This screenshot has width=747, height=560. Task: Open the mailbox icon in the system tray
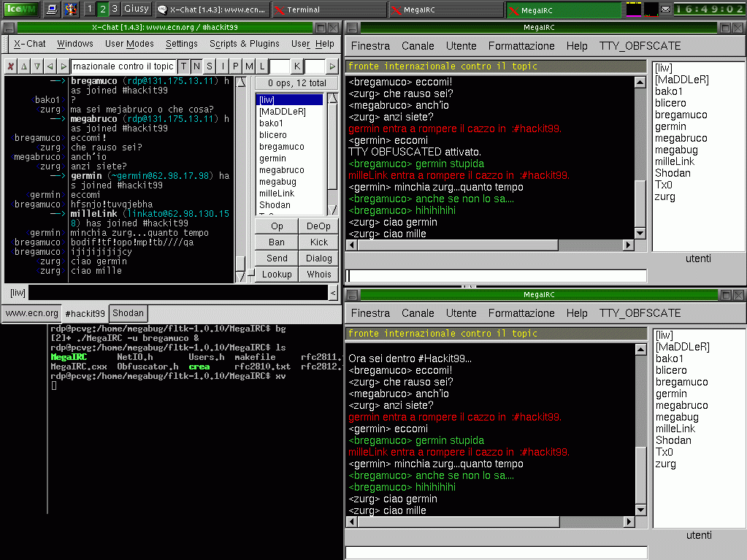(665, 9)
